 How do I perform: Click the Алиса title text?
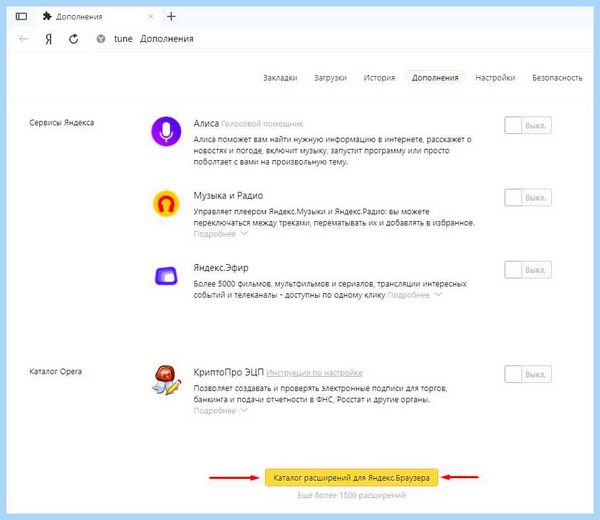click(x=206, y=123)
